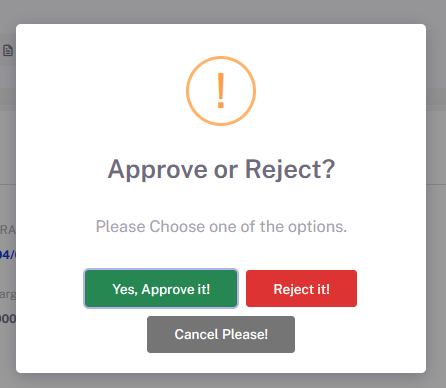Image resolution: width=446 pixels, height=388 pixels.
Task: Click the Approve or Reject? heading
Action: click(x=221, y=169)
